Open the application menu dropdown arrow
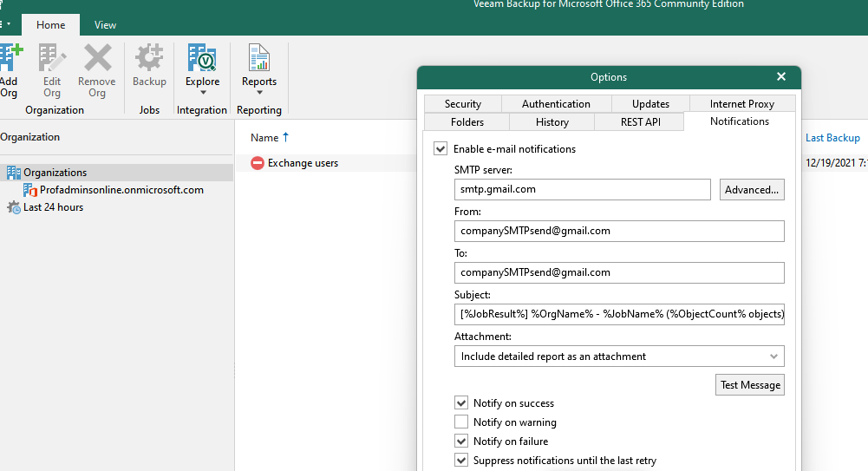The image size is (868, 471). [x=9, y=24]
